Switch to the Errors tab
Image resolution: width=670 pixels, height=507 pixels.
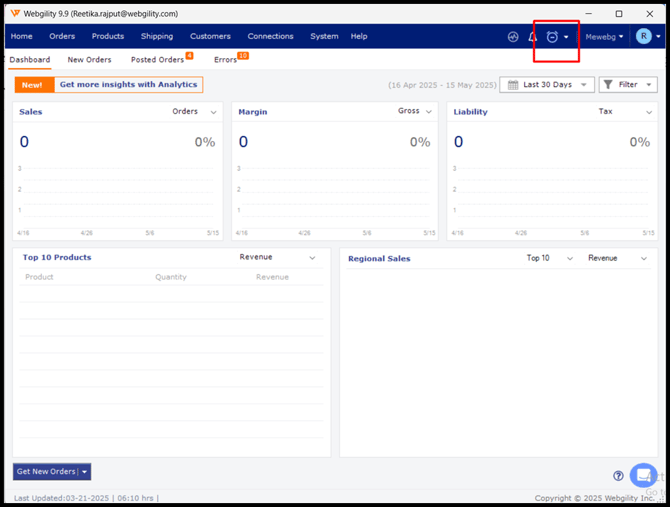225,60
